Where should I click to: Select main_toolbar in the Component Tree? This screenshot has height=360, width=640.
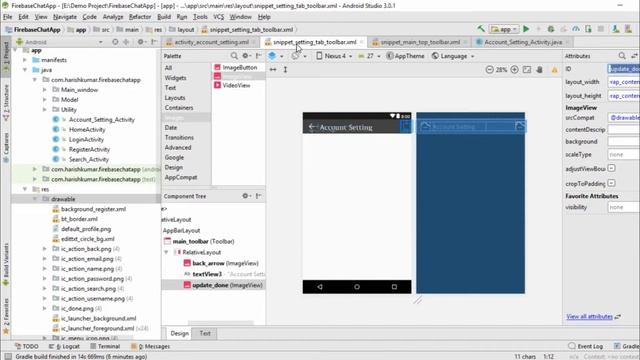coord(199,241)
